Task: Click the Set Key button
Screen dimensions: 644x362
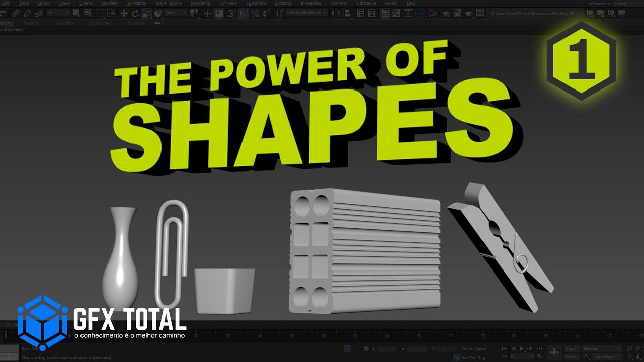Action: pyautogui.click(x=572, y=357)
